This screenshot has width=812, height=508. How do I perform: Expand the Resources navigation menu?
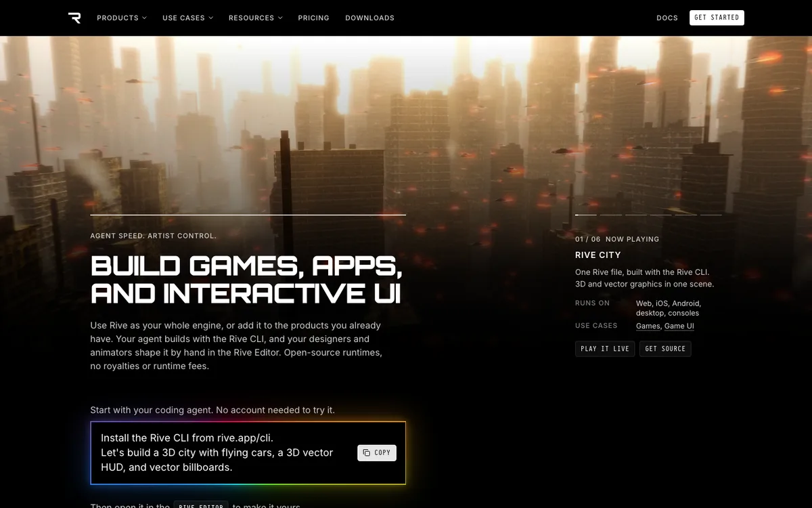tap(255, 18)
